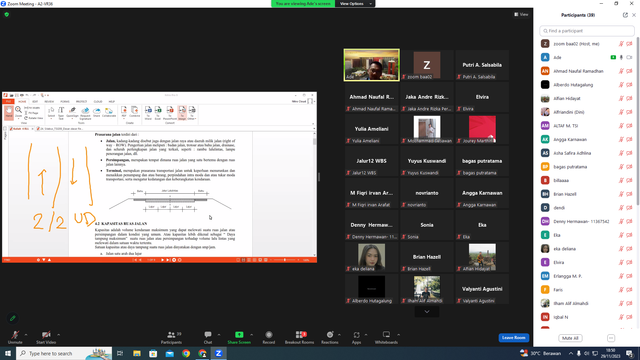
Task: Expand arrow next to Apps
Action: click(366, 335)
